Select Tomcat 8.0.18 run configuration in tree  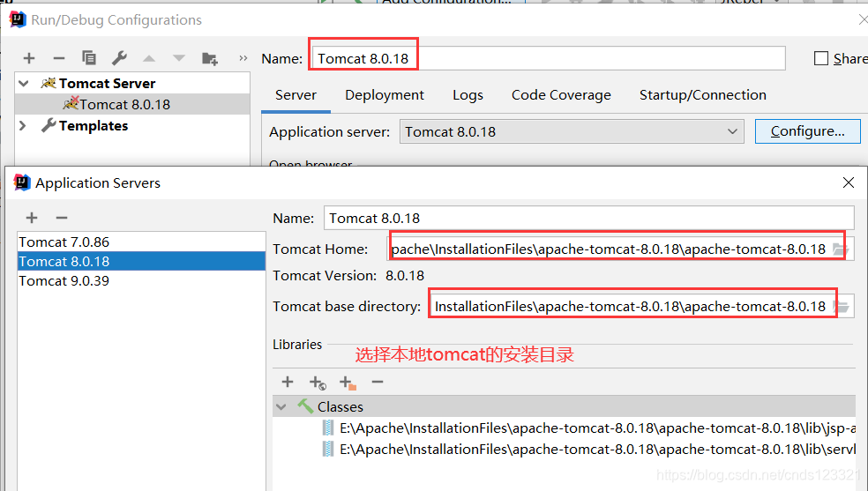tap(132, 104)
